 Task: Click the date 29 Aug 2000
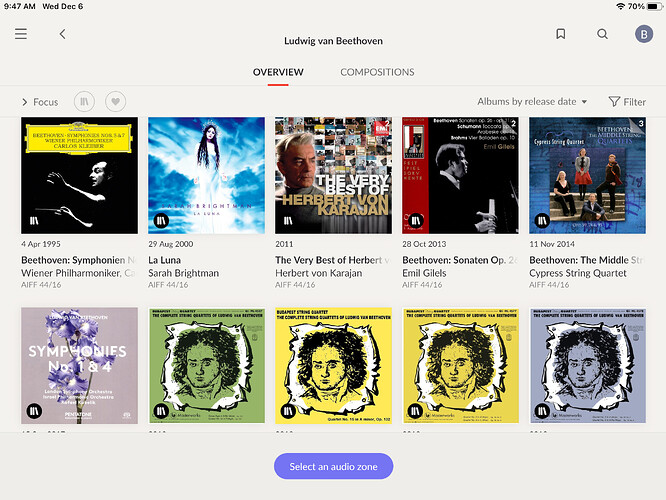pos(171,244)
